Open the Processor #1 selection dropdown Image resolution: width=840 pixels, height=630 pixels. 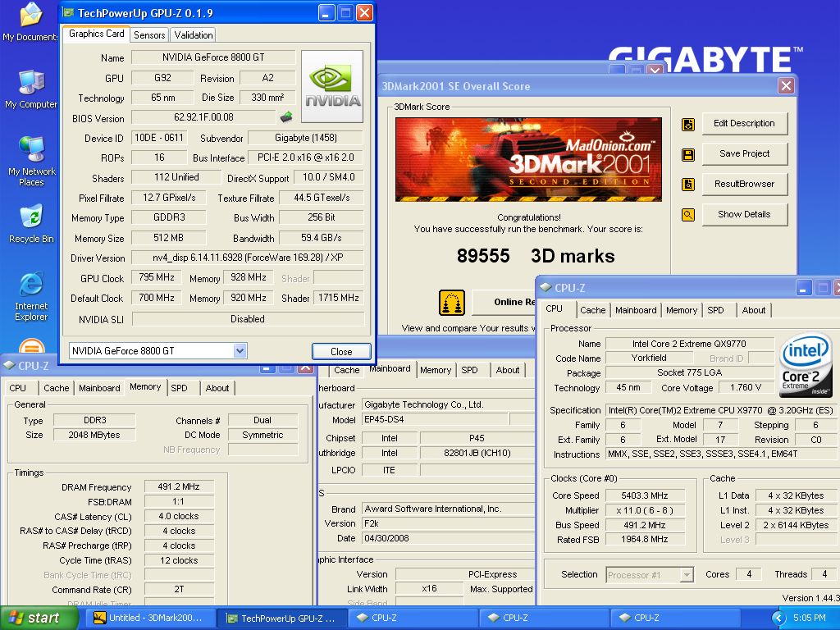687,575
